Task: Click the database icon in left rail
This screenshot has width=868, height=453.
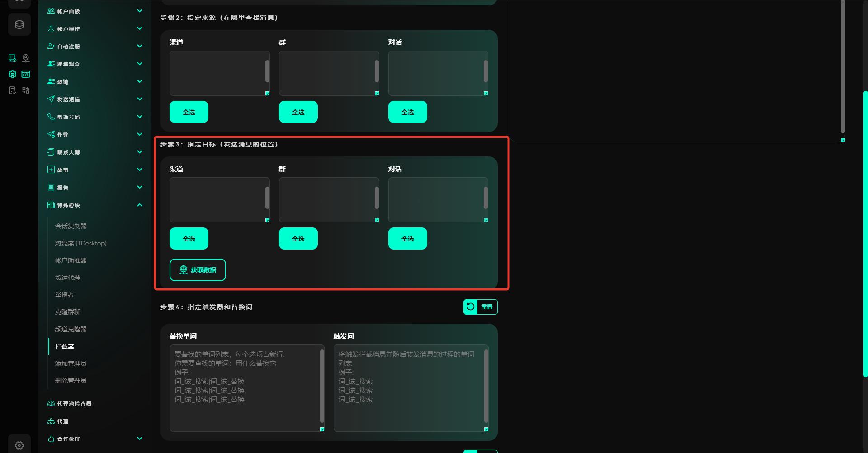Action: [x=19, y=25]
